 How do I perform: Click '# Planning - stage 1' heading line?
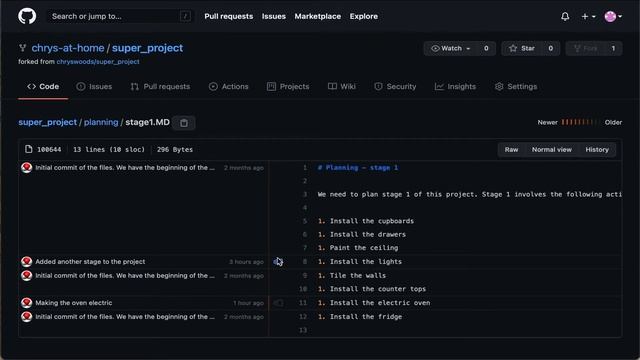pos(358,167)
